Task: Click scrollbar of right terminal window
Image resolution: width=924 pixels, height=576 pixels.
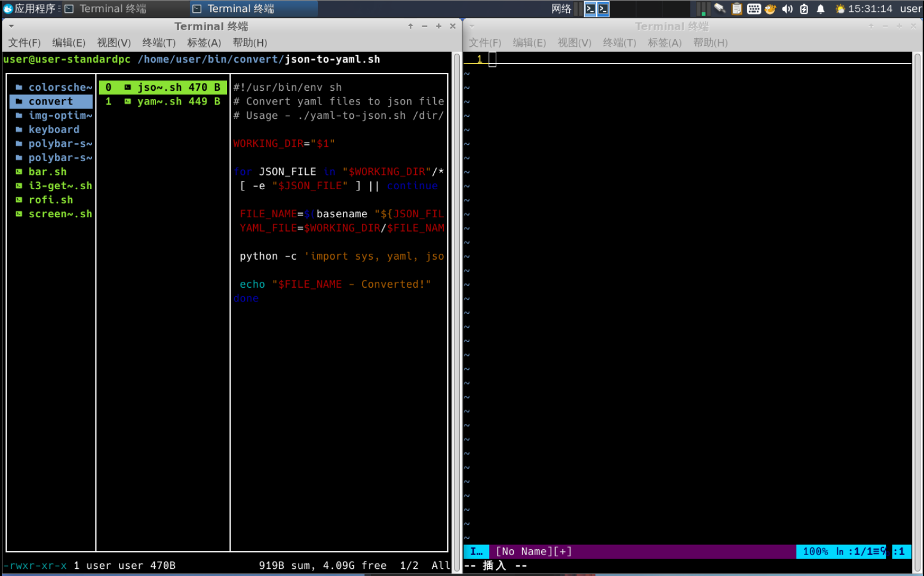Action: point(917,313)
